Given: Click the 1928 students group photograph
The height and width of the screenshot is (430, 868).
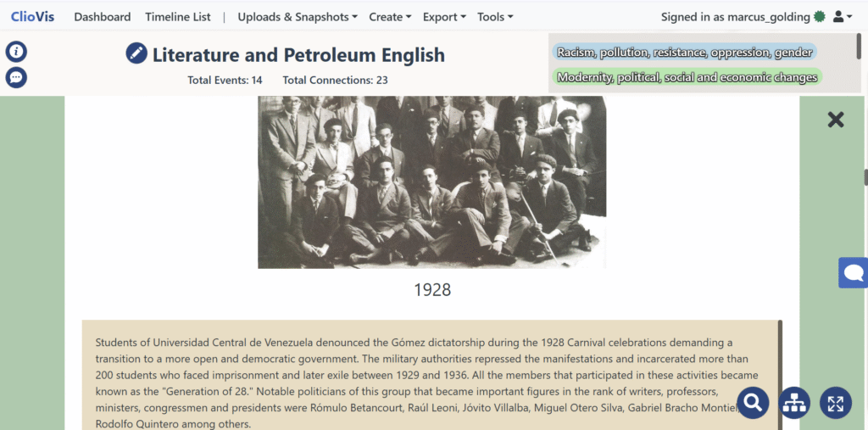Looking at the screenshot, I should click(431, 182).
